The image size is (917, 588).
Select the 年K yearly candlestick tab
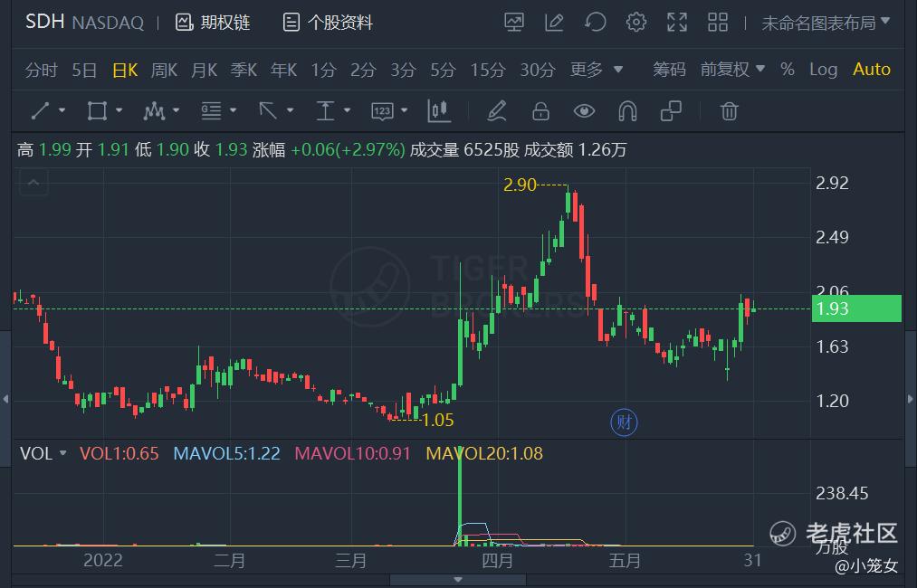(x=283, y=71)
